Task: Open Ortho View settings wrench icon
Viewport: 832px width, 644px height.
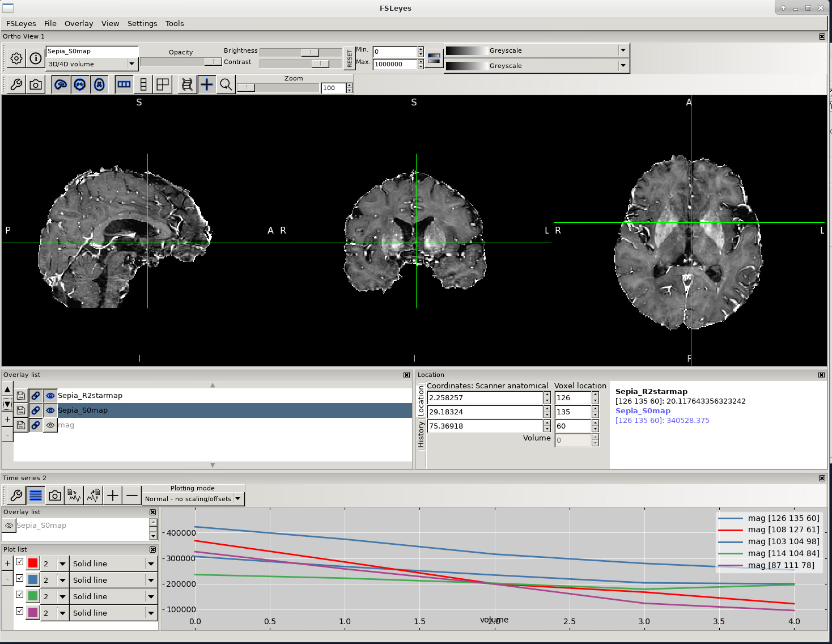Action: [x=16, y=84]
